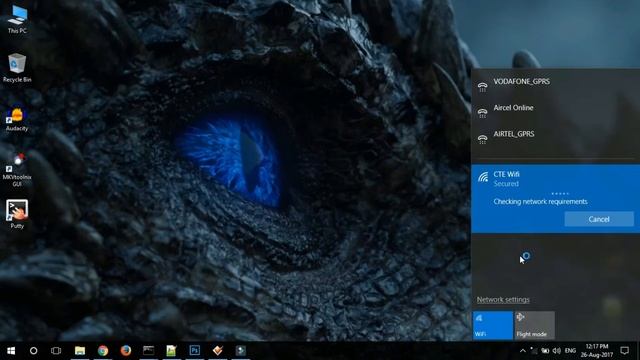640x360 pixels.
Task: Open the clock and date flyout
Action: (597, 351)
